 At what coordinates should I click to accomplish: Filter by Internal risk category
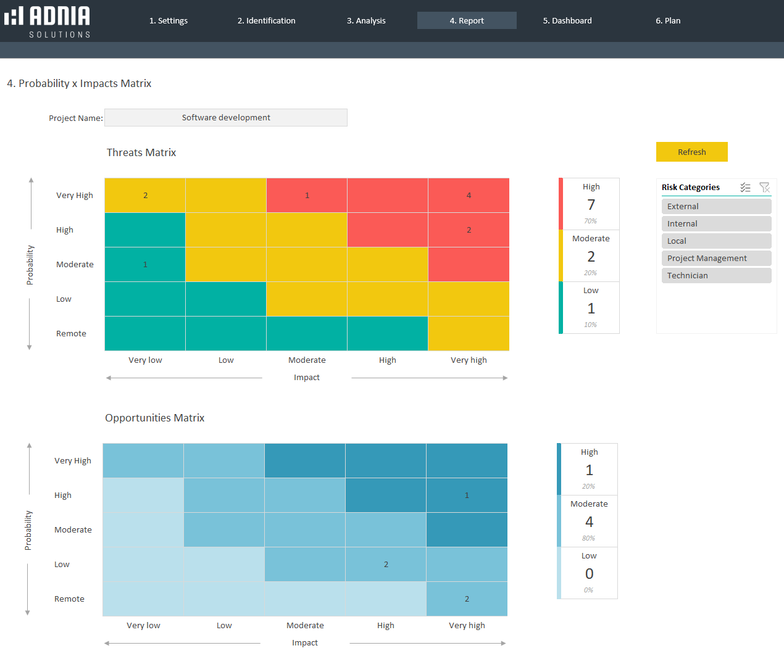716,224
